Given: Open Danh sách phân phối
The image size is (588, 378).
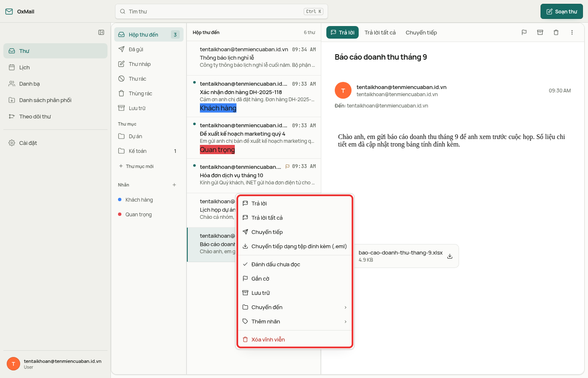Looking at the screenshot, I should point(55,100).
